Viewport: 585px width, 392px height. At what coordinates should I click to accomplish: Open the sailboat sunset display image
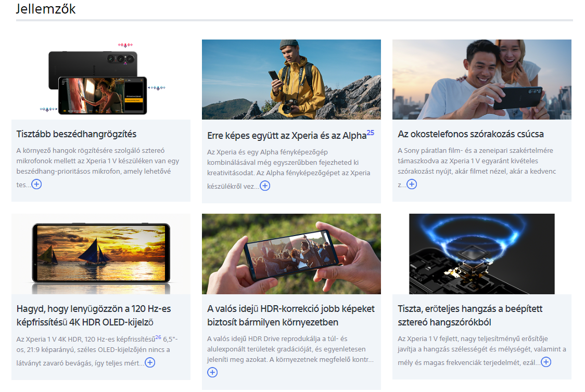[x=101, y=254]
